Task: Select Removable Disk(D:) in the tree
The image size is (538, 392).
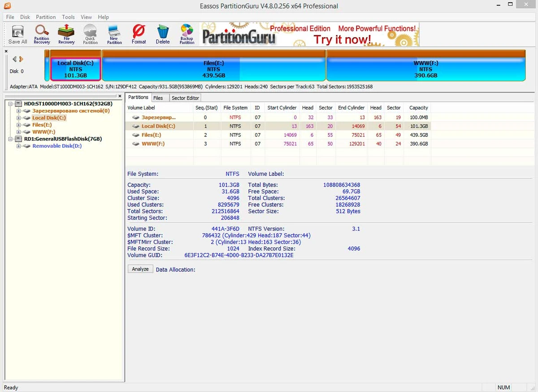Action: pyautogui.click(x=57, y=146)
